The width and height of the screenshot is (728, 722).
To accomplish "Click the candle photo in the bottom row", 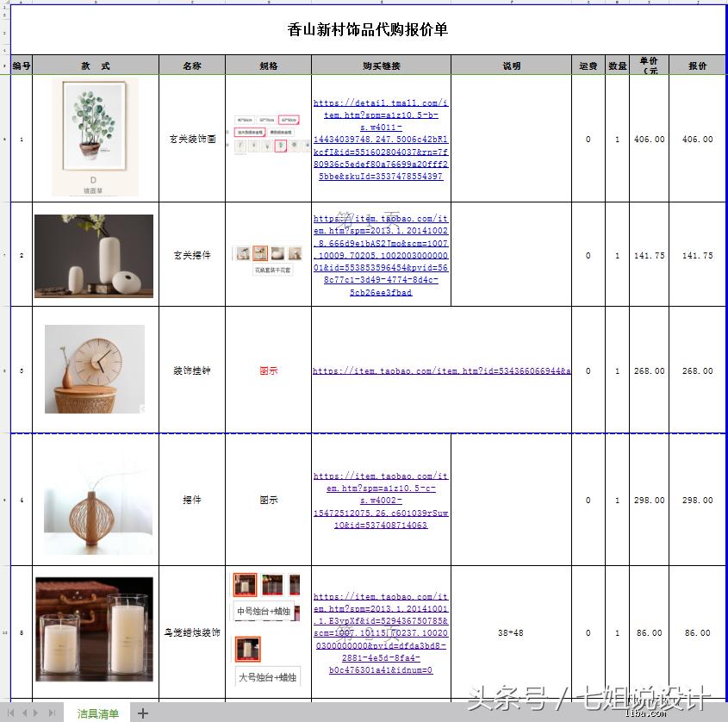I will 95,629.
